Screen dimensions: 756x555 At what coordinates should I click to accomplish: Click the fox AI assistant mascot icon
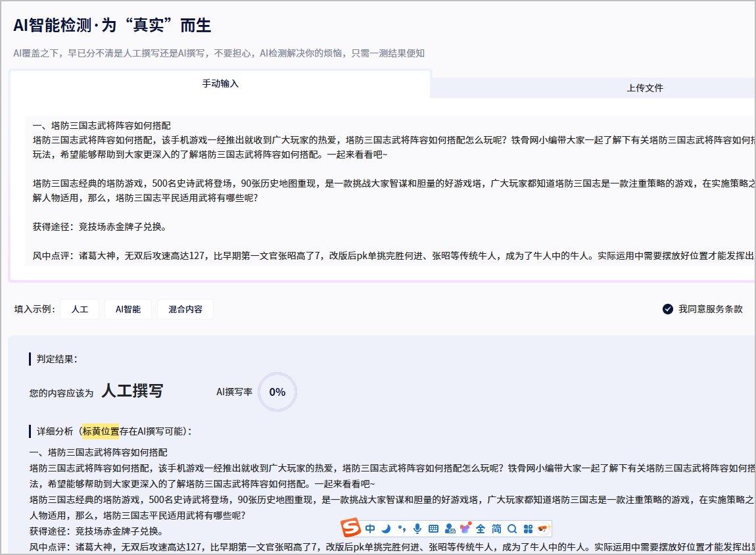(x=543, y=529)
